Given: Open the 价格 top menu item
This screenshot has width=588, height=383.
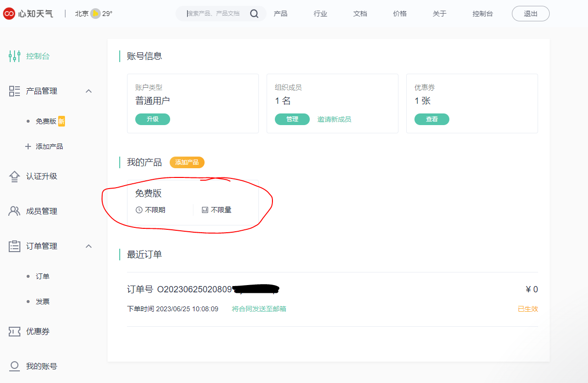Looking at the screenshot, I should [399, 14].
